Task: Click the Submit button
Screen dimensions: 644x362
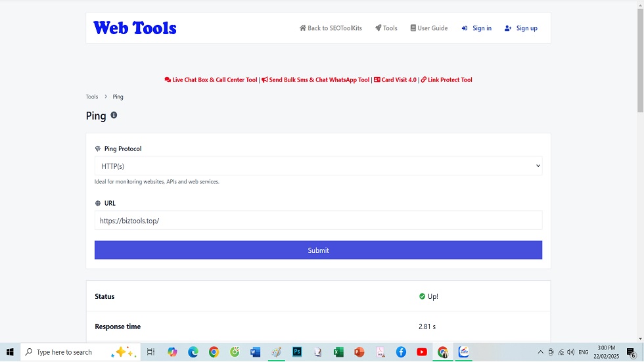Action: [x=318, y=250]
